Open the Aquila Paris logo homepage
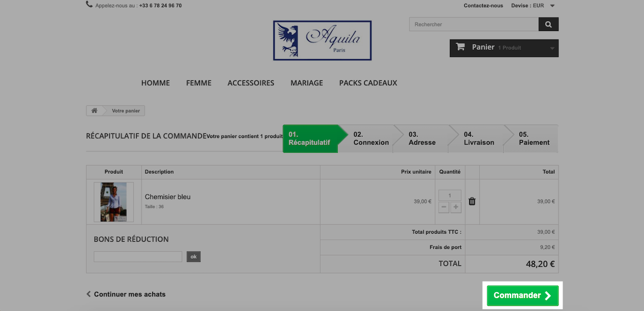The width and height of the screenshot is (644, 311). pos(322,40)
